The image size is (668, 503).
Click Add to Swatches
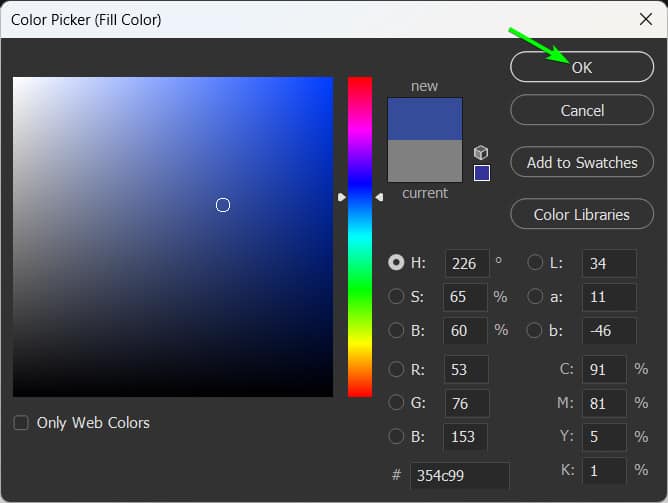(582, 162)
